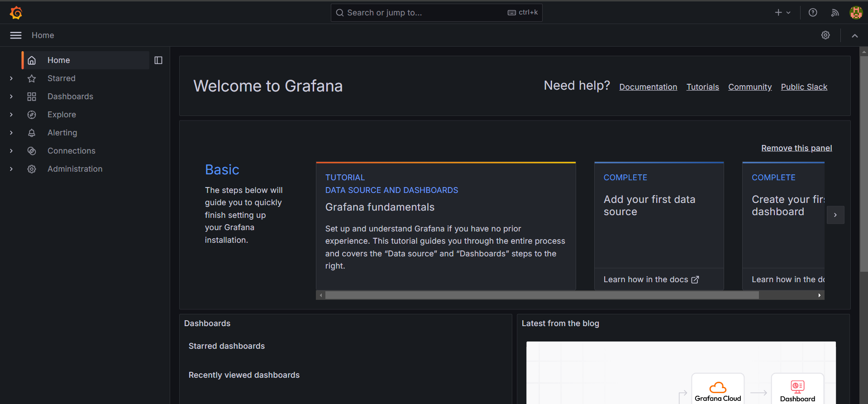The height and width of the screenshot is (404, 868).
Task: Expand the Connections section chevron
Action: (x=11, y=151)
